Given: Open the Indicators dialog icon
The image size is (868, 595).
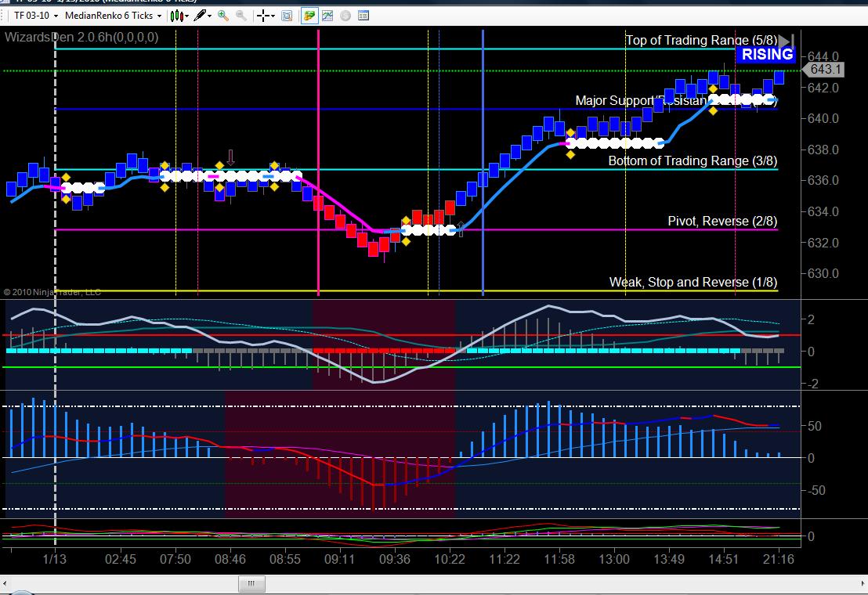Looking at the screenshot, I should click(327, 16).
